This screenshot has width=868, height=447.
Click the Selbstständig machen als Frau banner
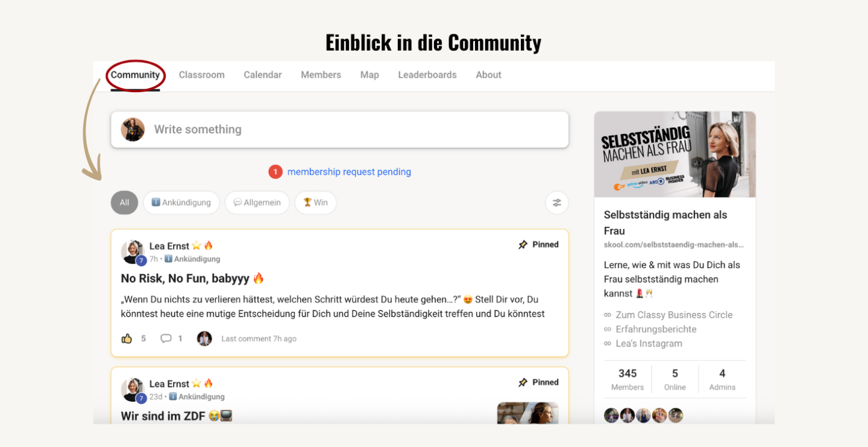[x=675, y=154]
